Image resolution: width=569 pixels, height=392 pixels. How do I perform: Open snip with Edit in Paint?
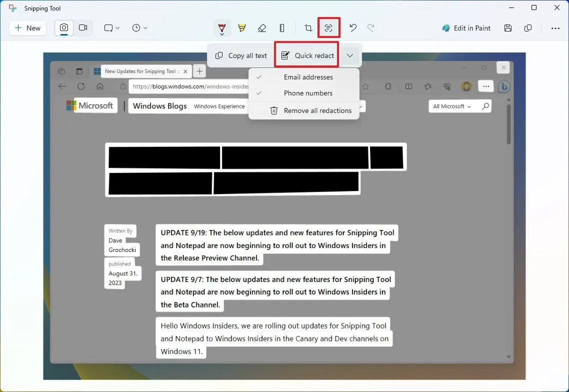tap(466, 28)
